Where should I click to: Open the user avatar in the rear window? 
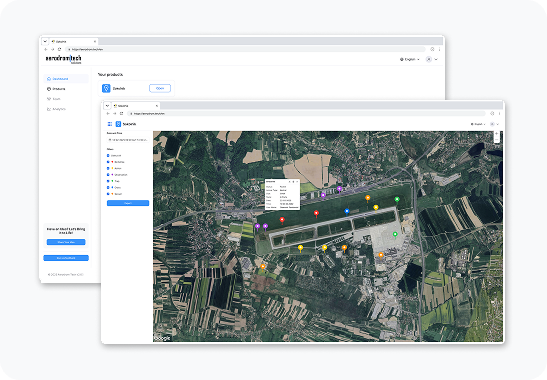[429, 59]
